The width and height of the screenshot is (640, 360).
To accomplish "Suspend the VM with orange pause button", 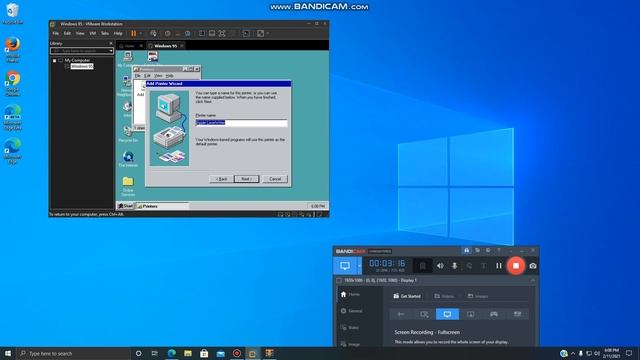I will coord(133,33).
